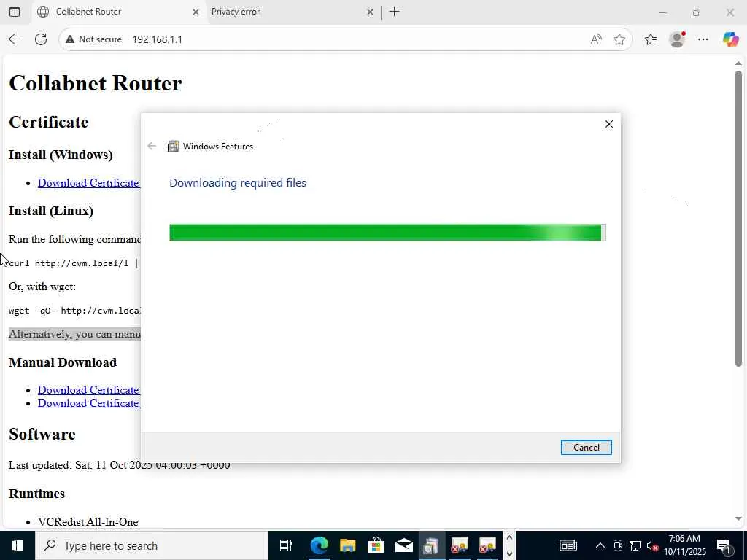
Task: Click the Windows Features title icon
Action: tap(173, 146)
